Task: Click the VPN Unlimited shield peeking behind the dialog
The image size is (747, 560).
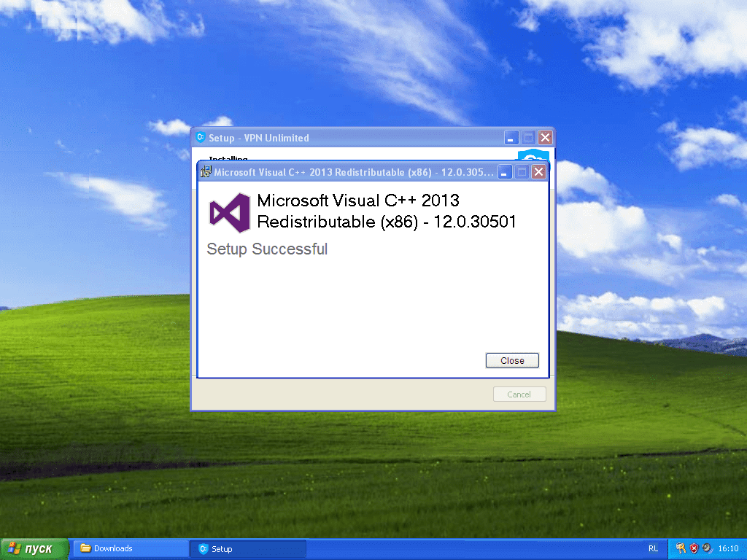Action: click(533, 156)
